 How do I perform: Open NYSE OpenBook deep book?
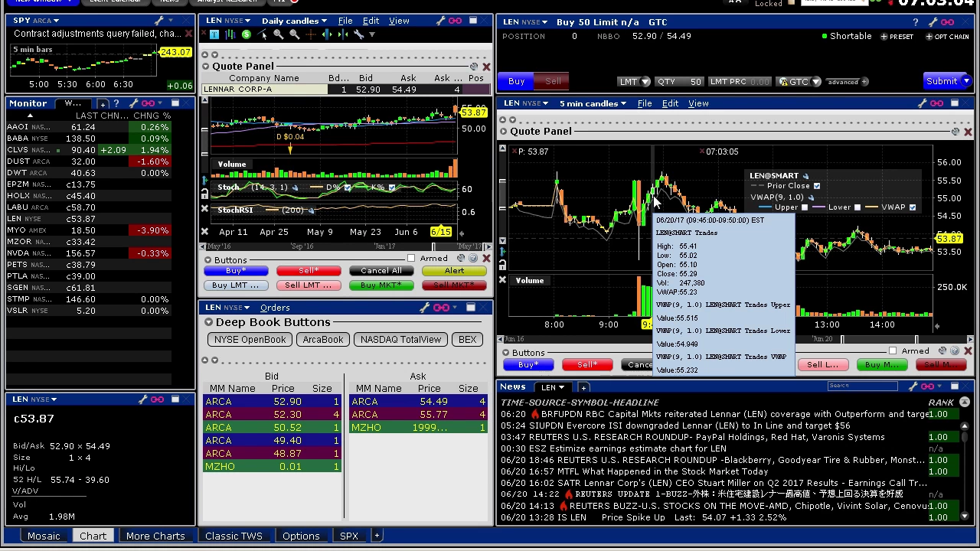[250, 340]
